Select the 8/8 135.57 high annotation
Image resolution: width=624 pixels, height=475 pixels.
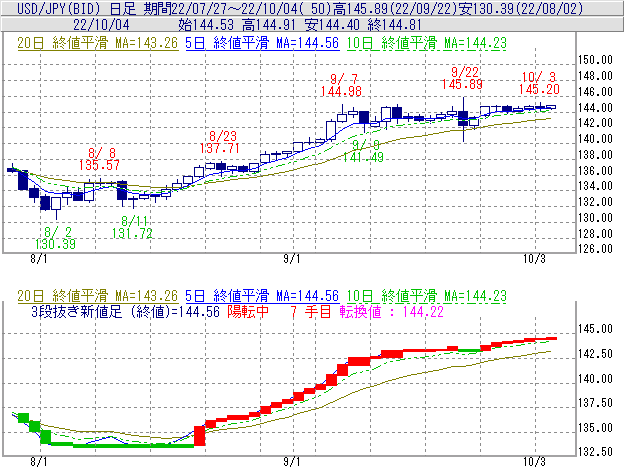[99, 159]
